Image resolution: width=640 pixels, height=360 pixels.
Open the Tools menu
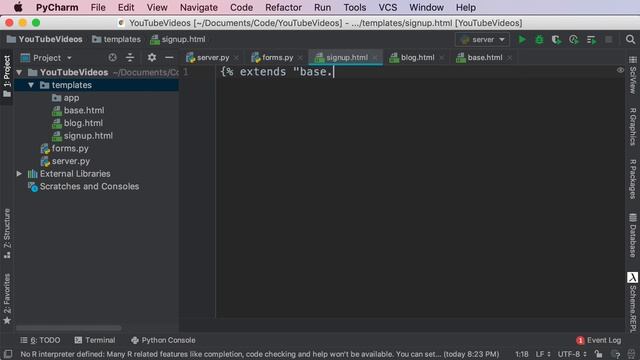pos(354,7)
